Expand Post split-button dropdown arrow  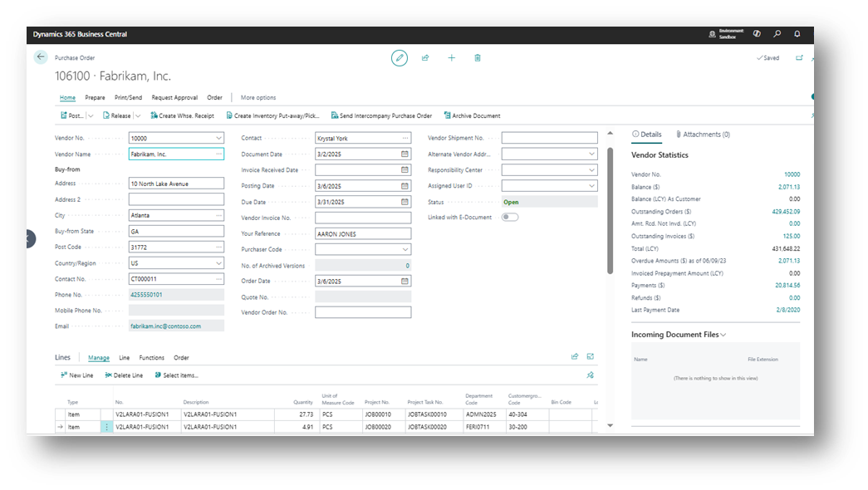pyautogui.click(x=91, y=115)
